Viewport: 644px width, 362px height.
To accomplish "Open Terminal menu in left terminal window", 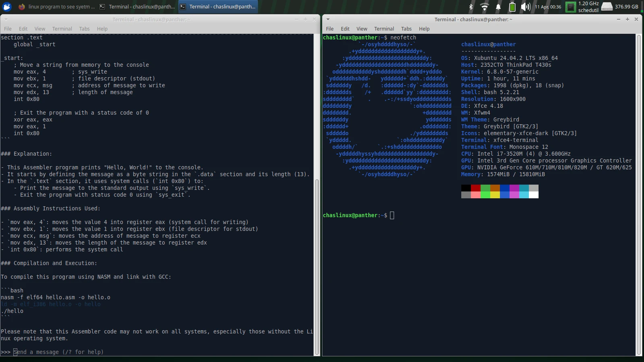I will click(x=62, y=29).
